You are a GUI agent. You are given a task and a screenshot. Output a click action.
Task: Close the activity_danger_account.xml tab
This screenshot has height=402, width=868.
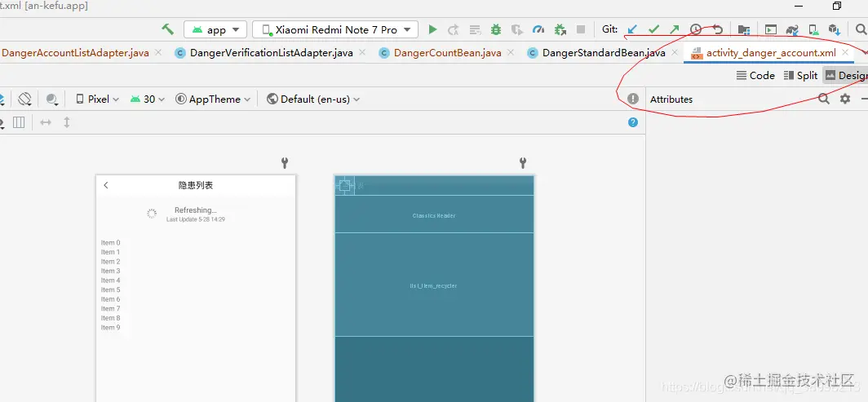coord(845,52)
